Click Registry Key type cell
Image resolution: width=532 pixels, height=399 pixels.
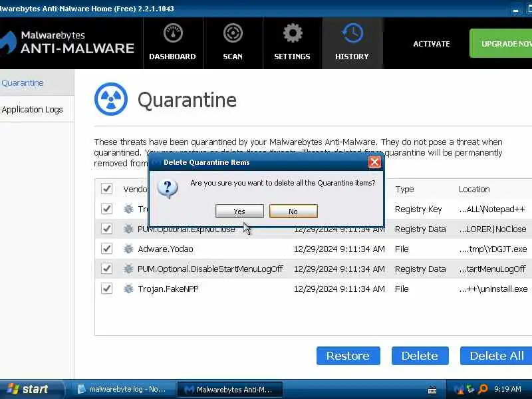(x=418, y=209)
